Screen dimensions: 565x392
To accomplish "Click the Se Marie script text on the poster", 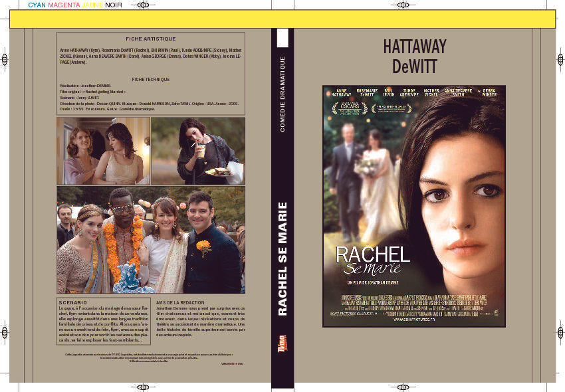I will [372, 268].
